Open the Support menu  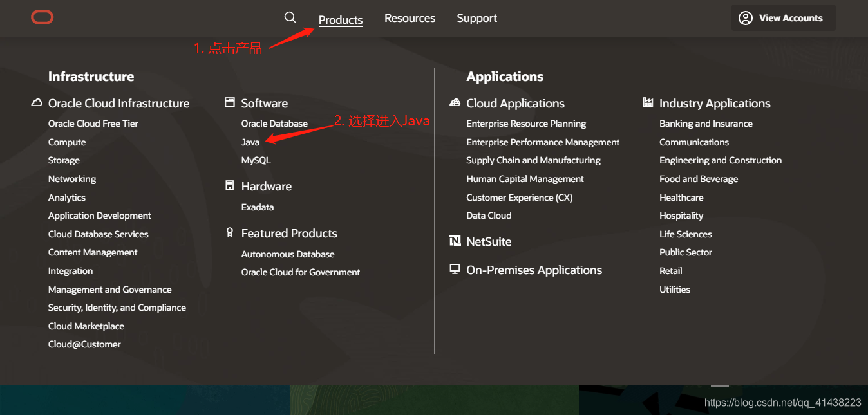(477, 18)
